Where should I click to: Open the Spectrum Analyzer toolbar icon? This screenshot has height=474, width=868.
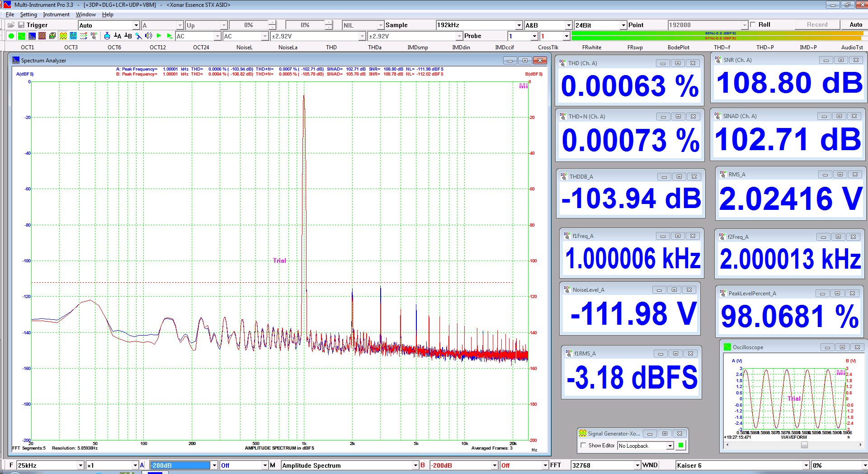pyautogui.click(x=32, y=36)
